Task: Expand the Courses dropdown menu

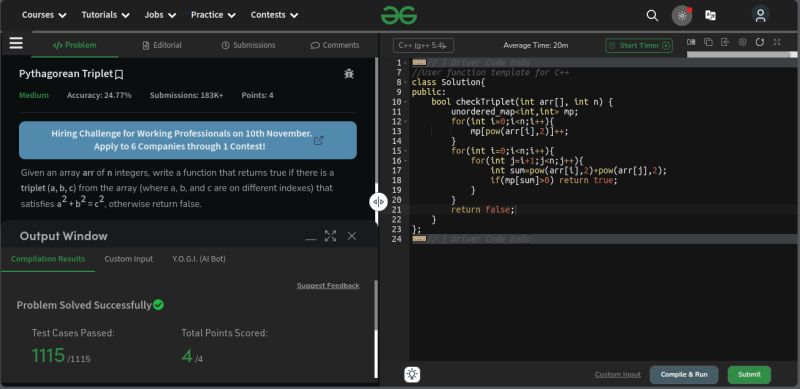Action: point(44,15)
